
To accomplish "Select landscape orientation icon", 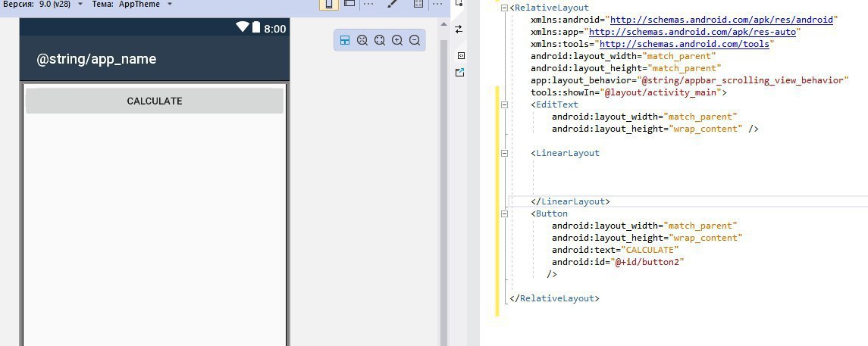I will 349,4.
